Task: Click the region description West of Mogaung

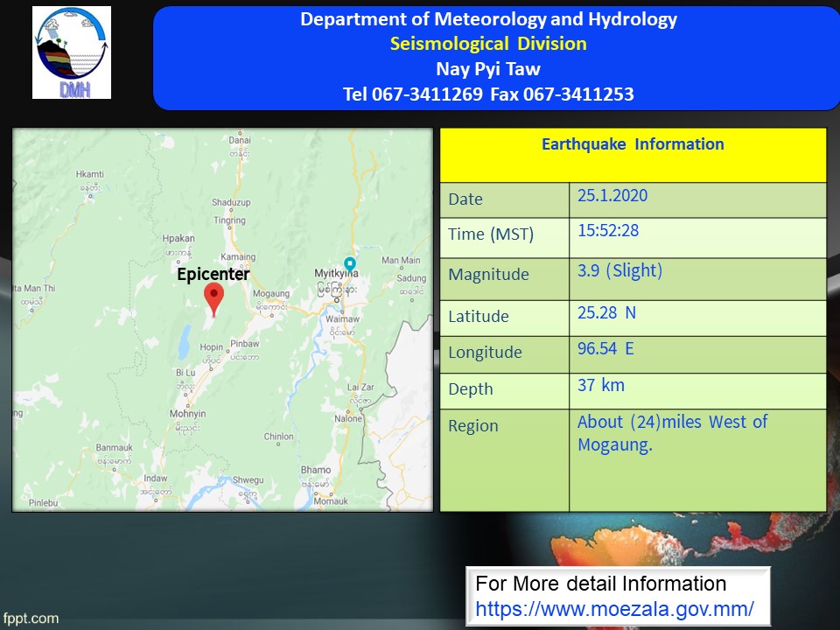Action: pos(672,433)
